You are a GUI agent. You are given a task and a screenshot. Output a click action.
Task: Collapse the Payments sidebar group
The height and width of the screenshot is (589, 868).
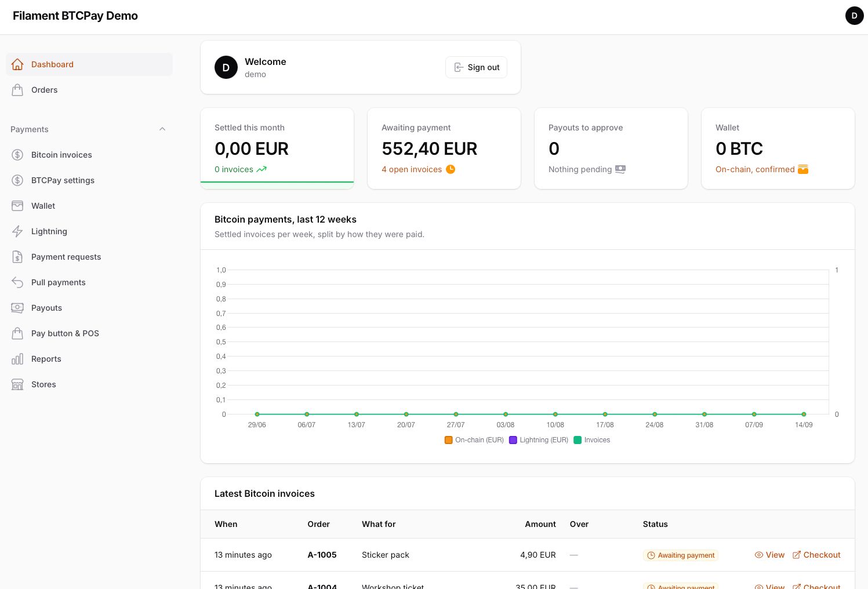point(162,129)
